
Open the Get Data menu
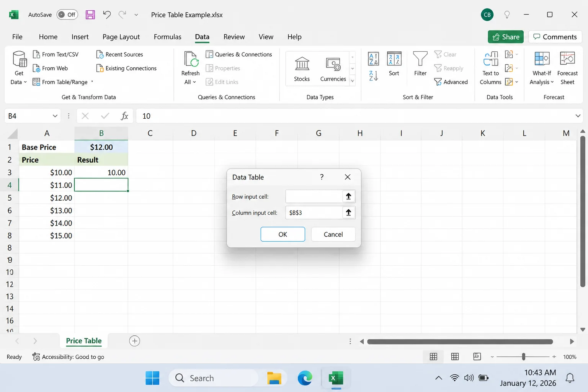click(19, 68)
